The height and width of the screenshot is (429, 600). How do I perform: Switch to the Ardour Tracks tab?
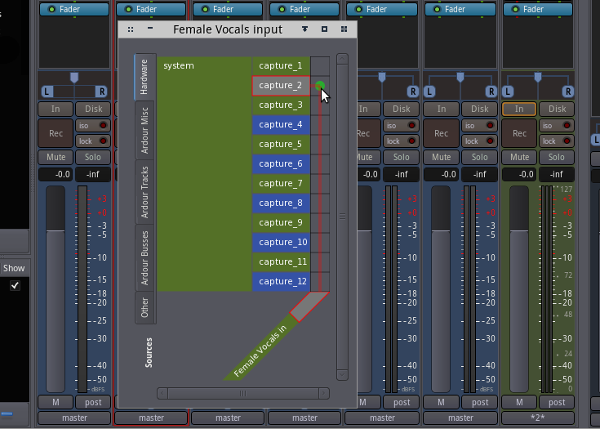[x=145, y=192]
